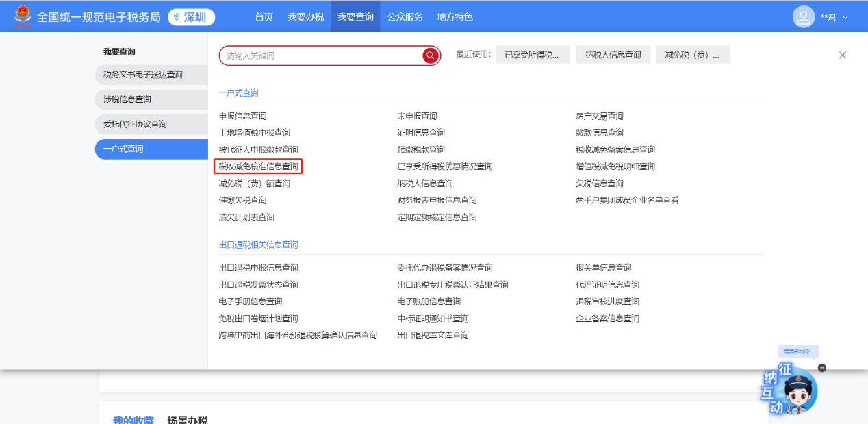Image resolution: width=868 pixels, height=424 pixels.
Task: Open 税收减免核准信息查询 link
Action: pos(259,166)
